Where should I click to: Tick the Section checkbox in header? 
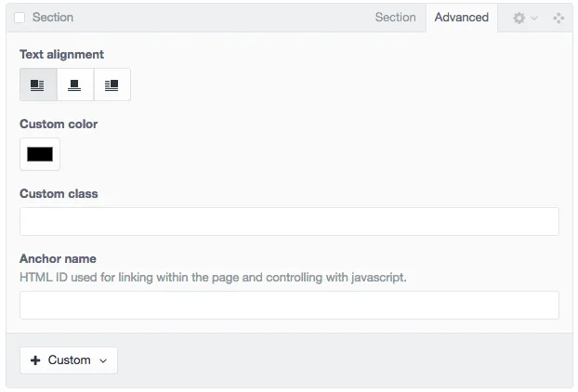(20, 18)
